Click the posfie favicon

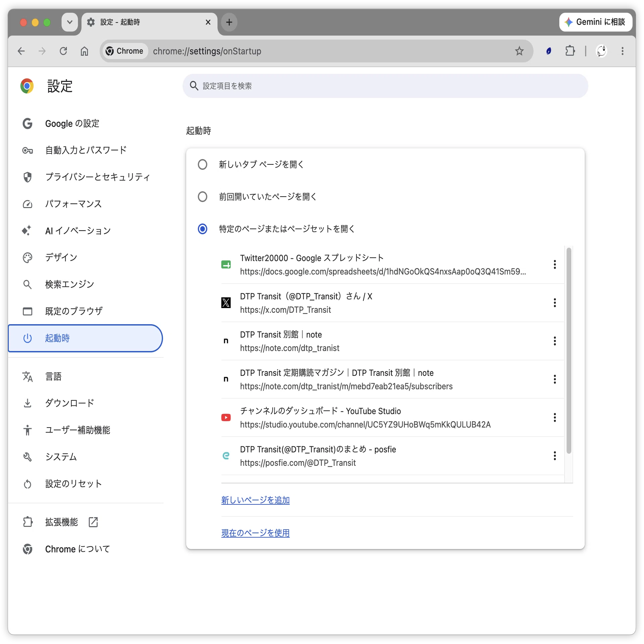[x=226, y=456]
